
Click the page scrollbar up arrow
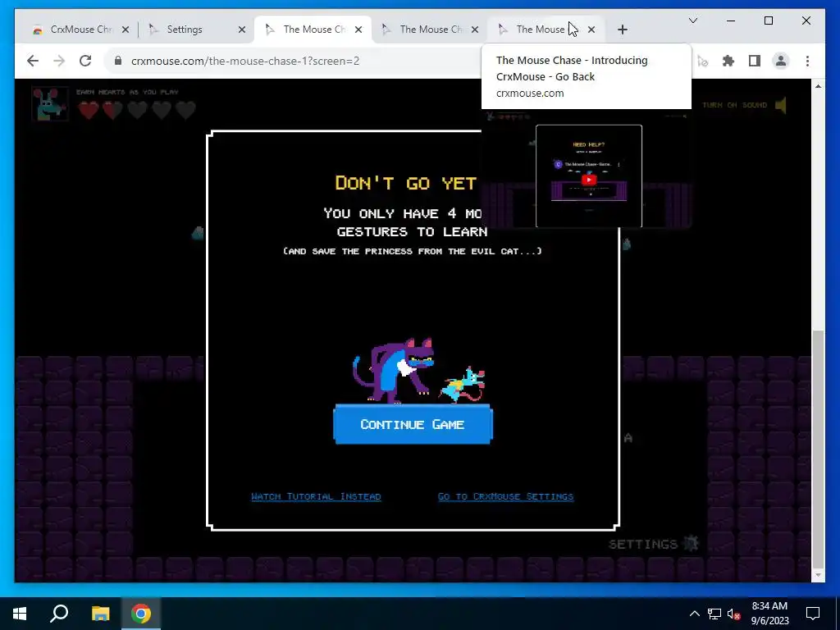818,85
